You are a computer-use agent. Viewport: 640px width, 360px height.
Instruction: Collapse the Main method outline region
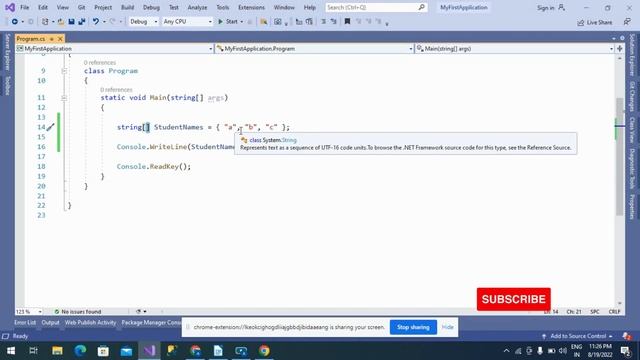click(x=64, y=98)
